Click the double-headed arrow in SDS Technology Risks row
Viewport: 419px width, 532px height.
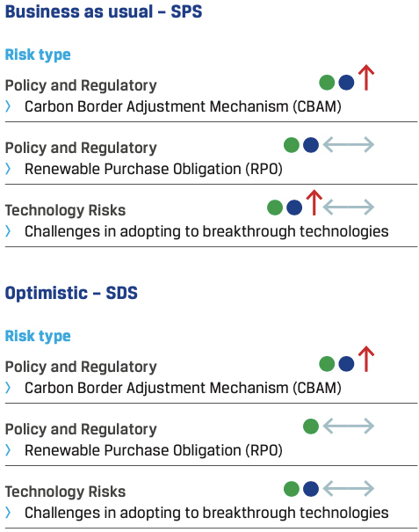tap(348, 489)
